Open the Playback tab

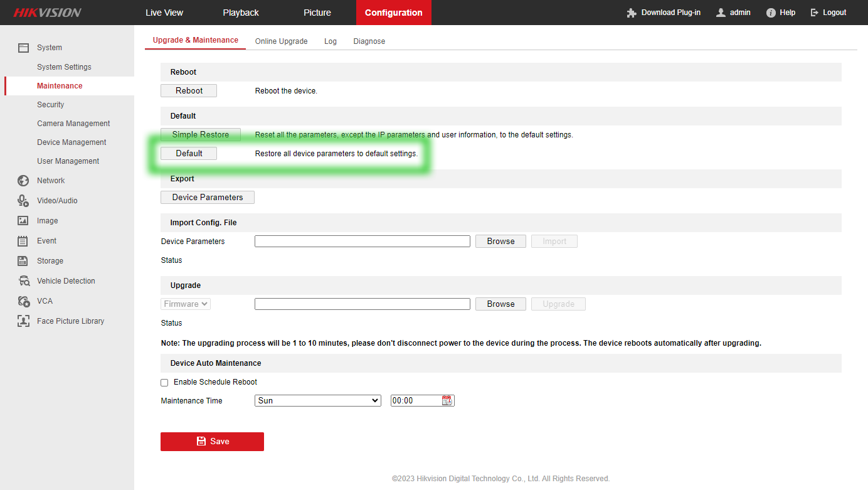pos(241,13)
